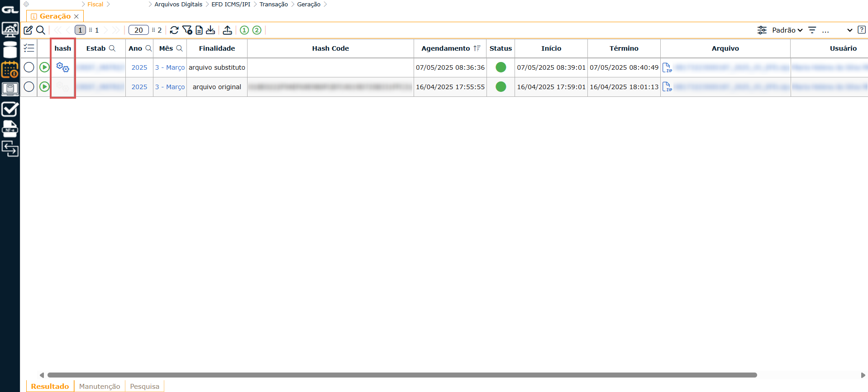Image resolution: width=868 pixels, height=392 pixels.
Task: Click Transação in the breadcrumb
Action: (x=273, y=4)
